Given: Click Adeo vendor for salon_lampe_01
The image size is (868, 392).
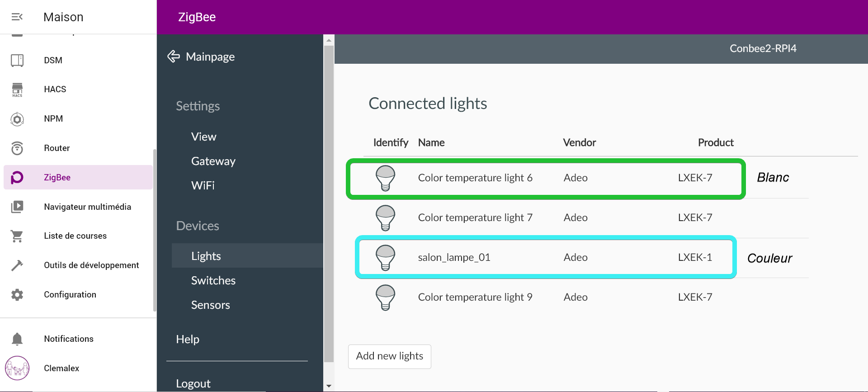Looking at the screenshot, I should pos(576,257).
